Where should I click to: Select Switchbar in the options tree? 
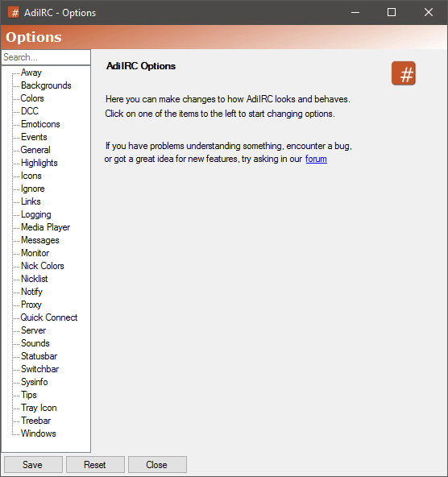39,369
